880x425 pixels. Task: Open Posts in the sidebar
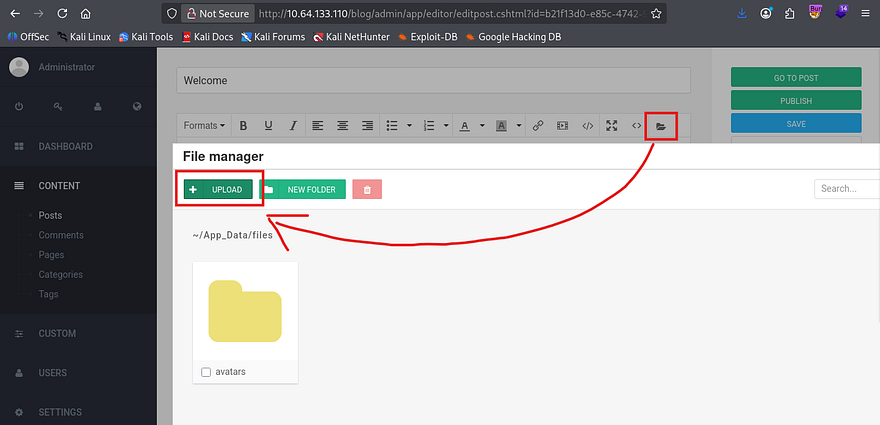[x=50, y=215]
